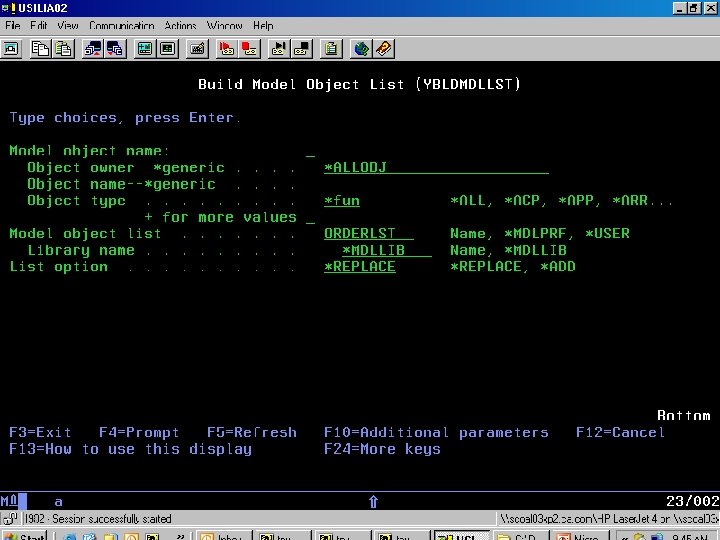
Task: Click the Object owner *ALLOBJ field
Action: [x=436, y=168]
